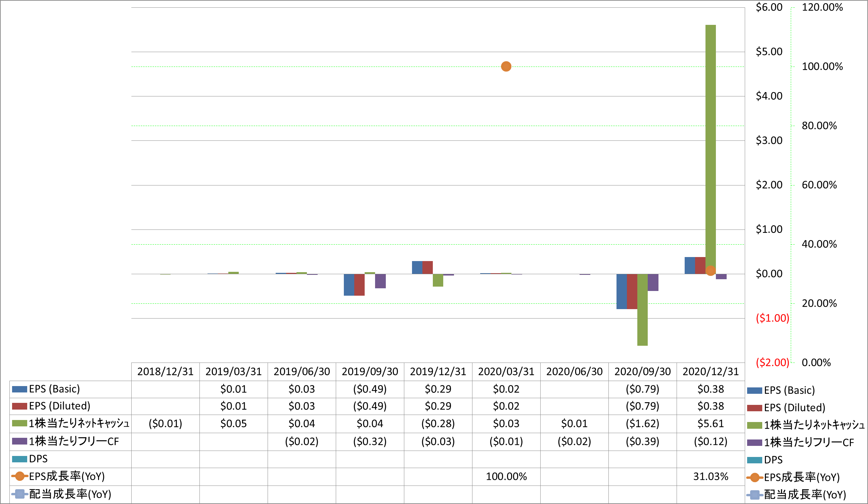Click the ($1.62) net cash cell
This screenshot has width=868, height=504.
(x=642, y=424)
